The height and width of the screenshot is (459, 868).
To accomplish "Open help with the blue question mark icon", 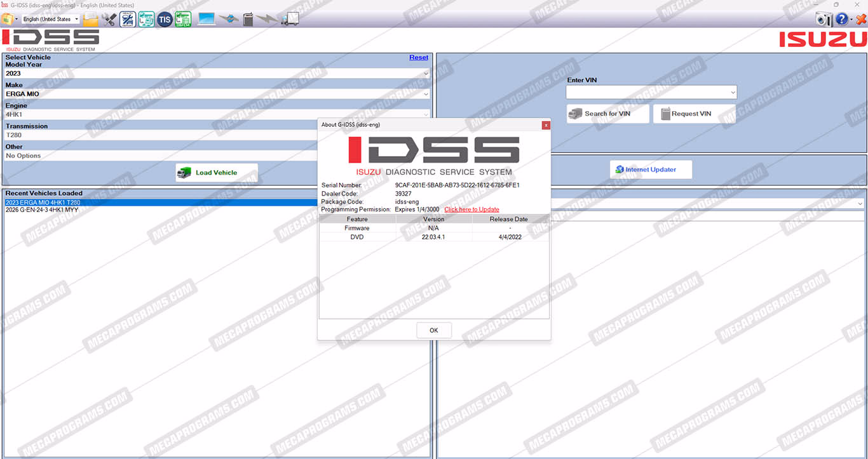I will tap(842, 20).
